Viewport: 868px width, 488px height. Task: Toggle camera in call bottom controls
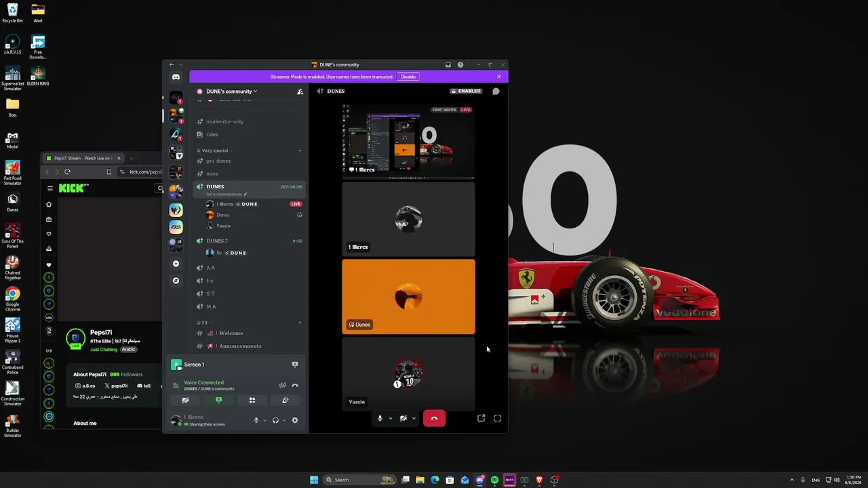click(403, 418)
